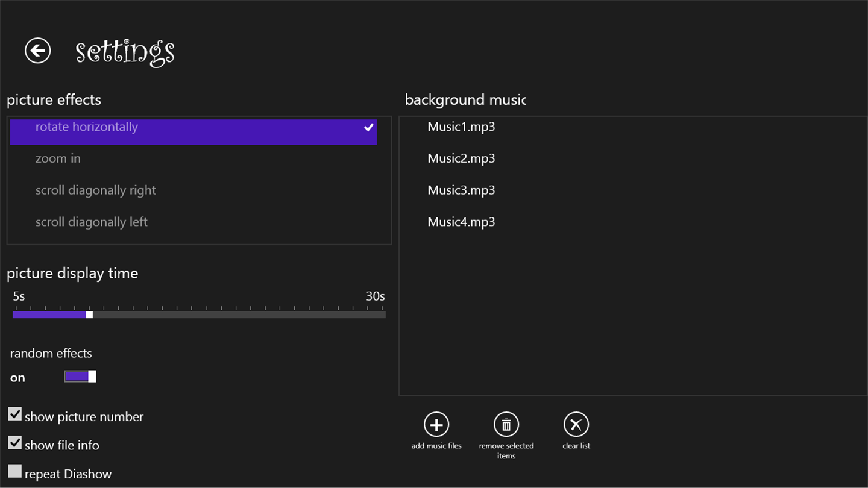This screenshot has width=868, height=488.
Task: Click the picture display time slider thumb
Action: click(x=89, y=314)
